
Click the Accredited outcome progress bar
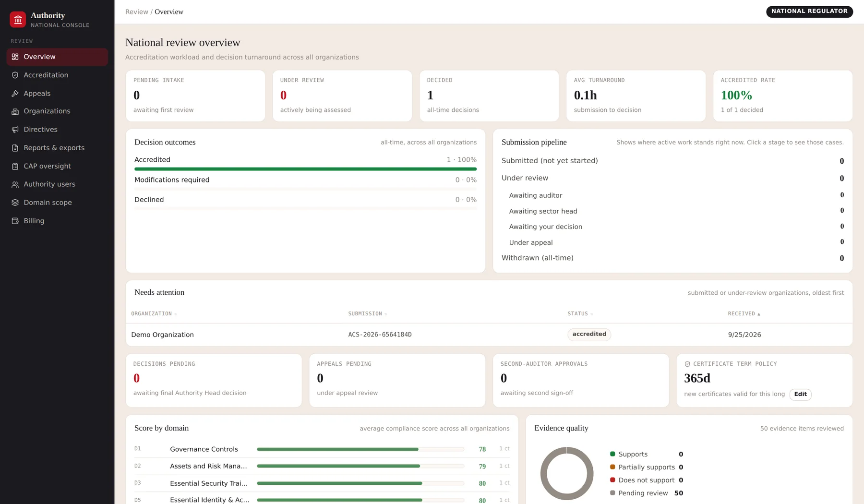coord(305,169)
